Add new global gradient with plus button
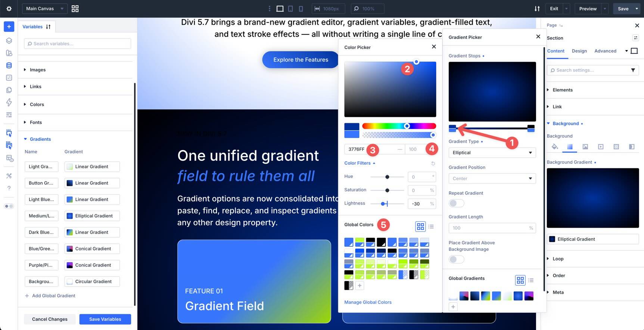 pos(453,307)
